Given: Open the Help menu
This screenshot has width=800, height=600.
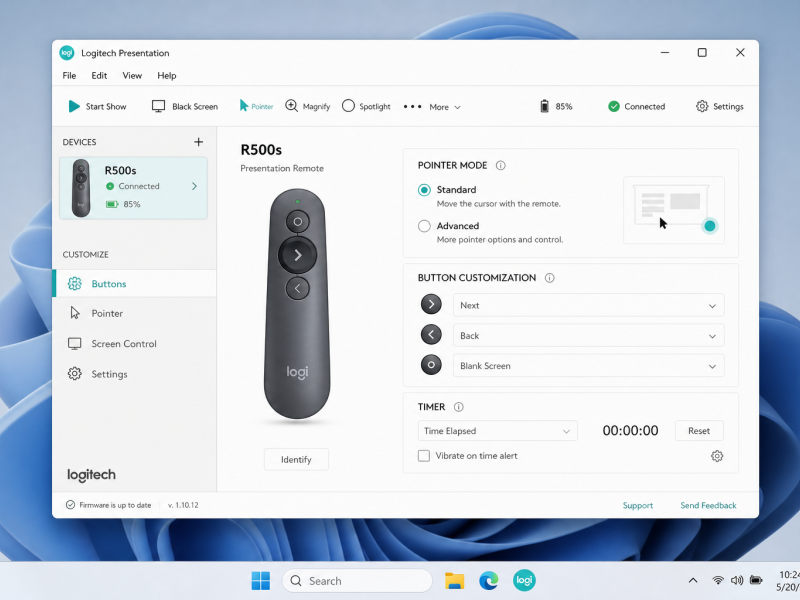Looking at the screenshot, I should pos(167,76).
